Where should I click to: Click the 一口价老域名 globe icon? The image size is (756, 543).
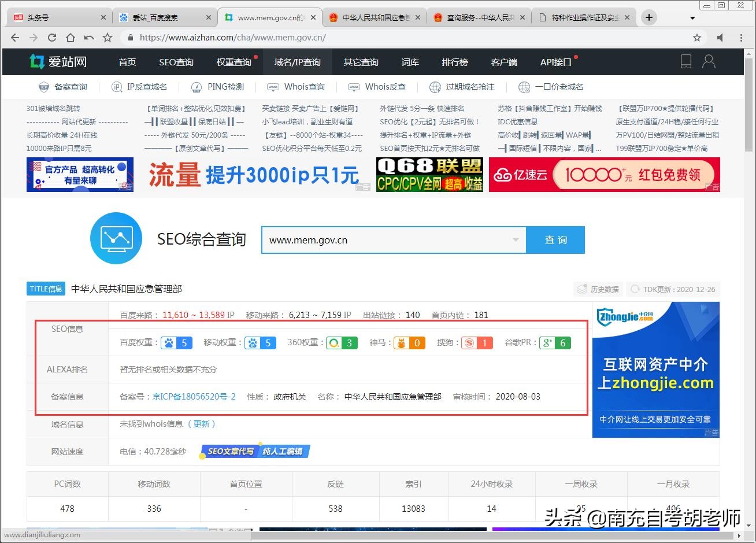pos(524,87)
